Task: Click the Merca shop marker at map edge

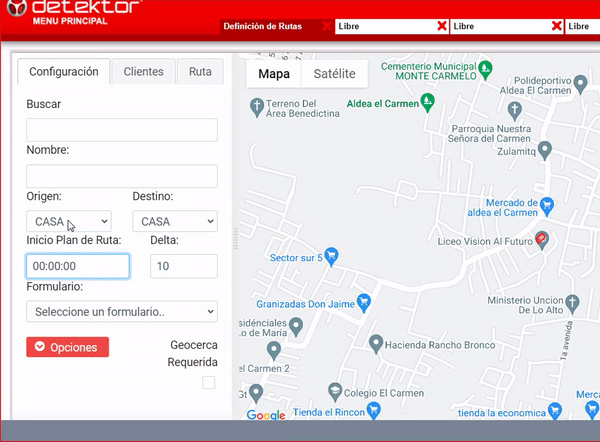Action: [592, 409]
